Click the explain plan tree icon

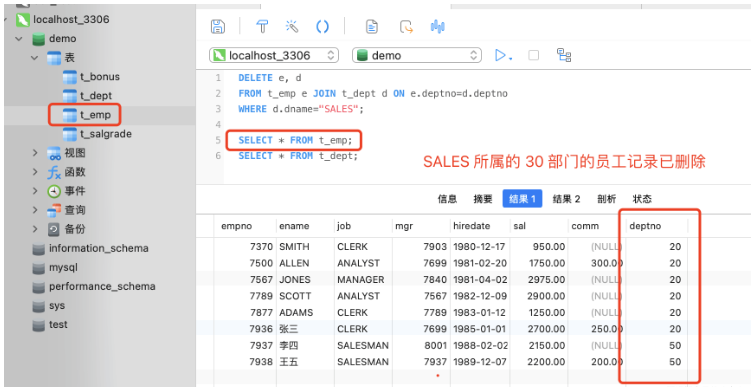564,55
